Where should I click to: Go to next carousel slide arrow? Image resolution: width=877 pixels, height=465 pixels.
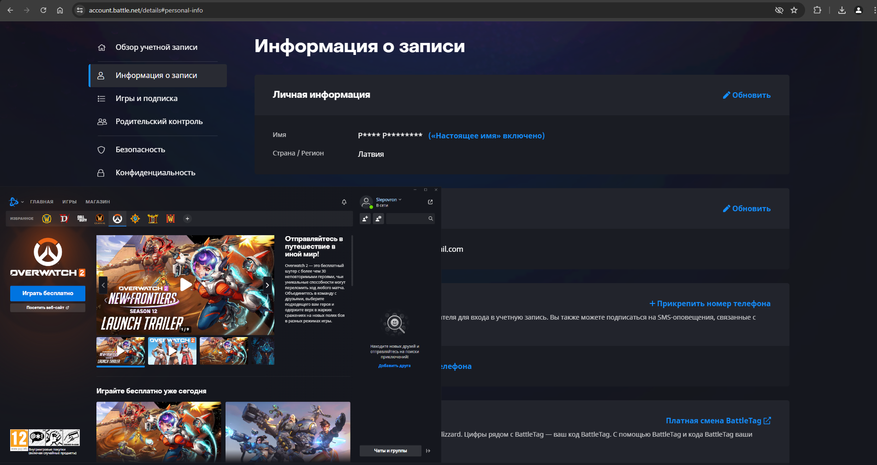tap(267, 285)
